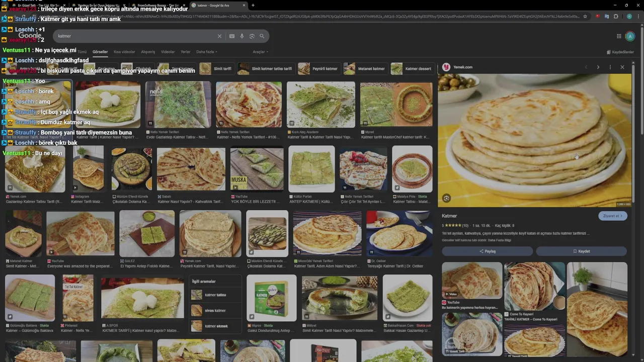Viewport: 644px width, 362px height.
Task: Open three-dot options in preview panel
Action: tap(610, 67)
